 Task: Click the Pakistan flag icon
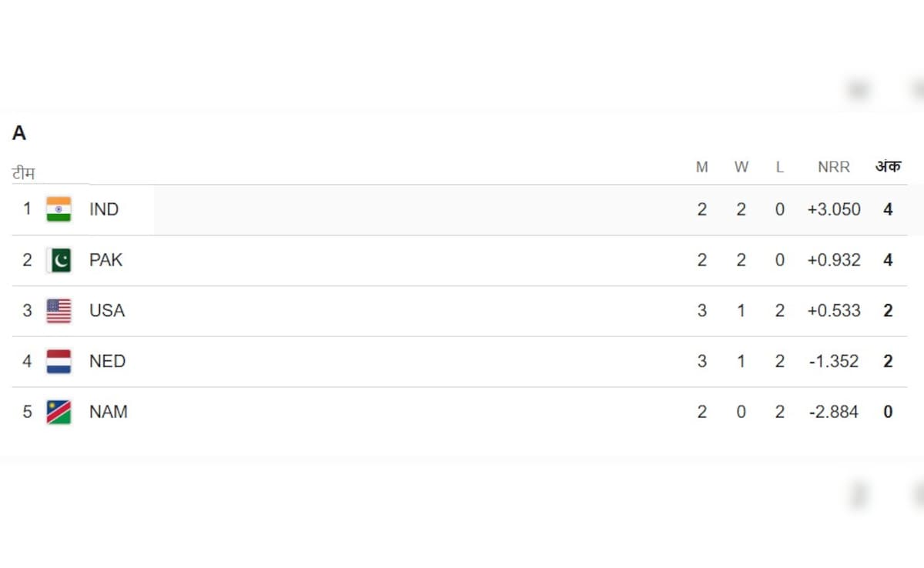[x=59, y=260]
